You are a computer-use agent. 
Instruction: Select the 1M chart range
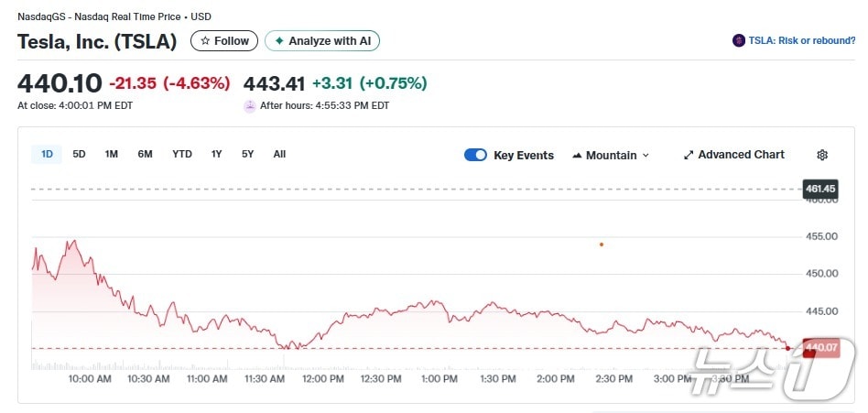pyautogui.click(x=112, y=154)
